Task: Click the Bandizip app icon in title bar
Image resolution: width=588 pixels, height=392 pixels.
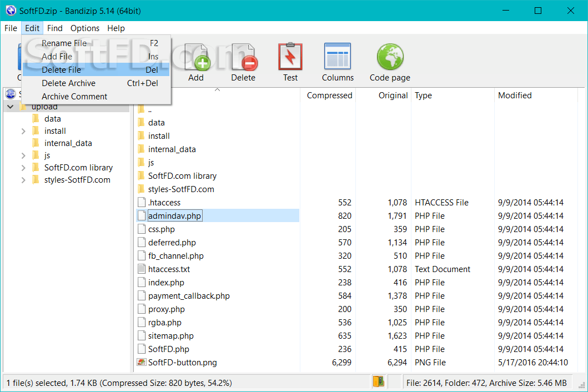Action: (11, 11)
